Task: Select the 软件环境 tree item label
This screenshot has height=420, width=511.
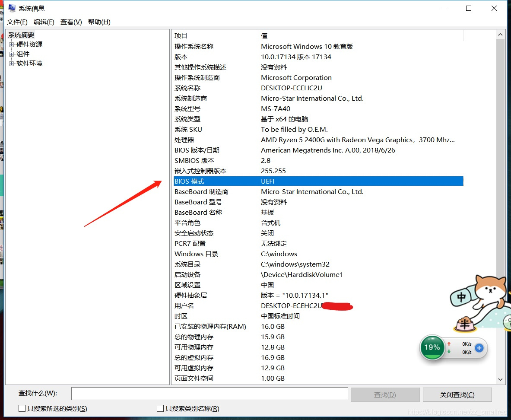Action: coord(29,63)
